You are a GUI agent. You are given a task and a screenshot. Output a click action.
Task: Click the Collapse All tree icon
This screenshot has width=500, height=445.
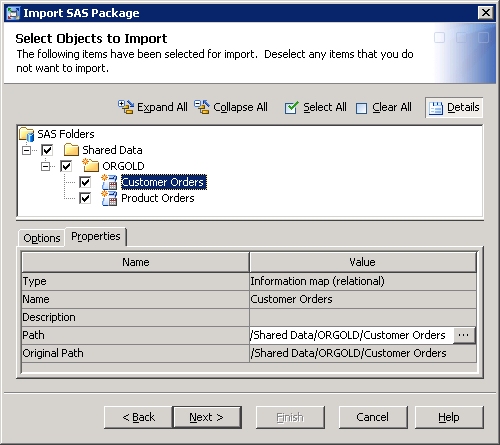pyautogui.click(x=202, y=107)
